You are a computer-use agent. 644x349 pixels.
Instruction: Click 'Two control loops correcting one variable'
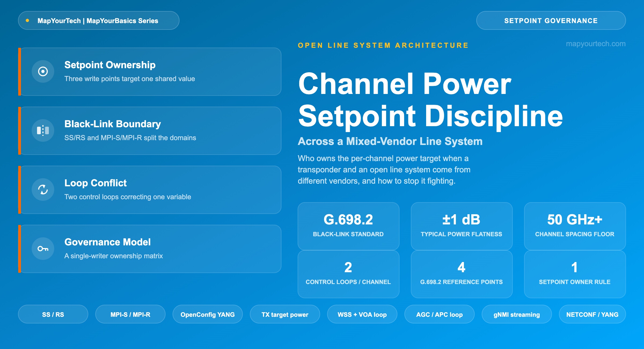point(128,197)
